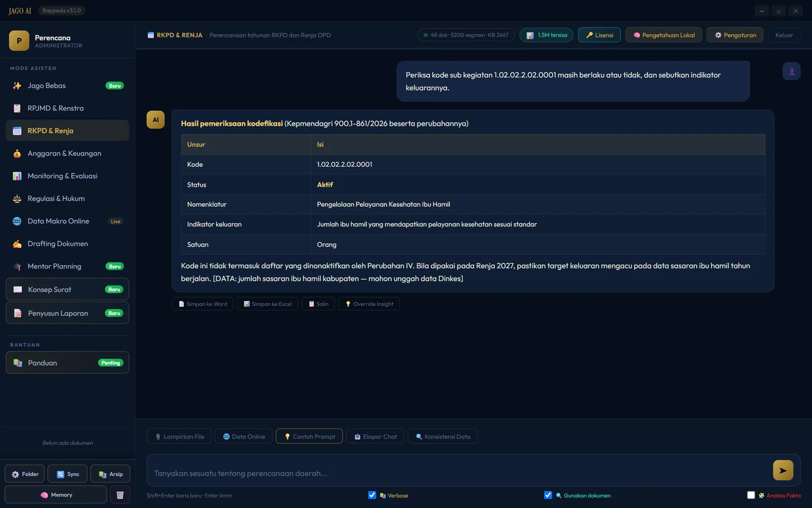Image resolution: width=812 pixels, height=508 pixels.
Task: Click the trash bin icon beside Memory
Action: click(x=120, y=495)
